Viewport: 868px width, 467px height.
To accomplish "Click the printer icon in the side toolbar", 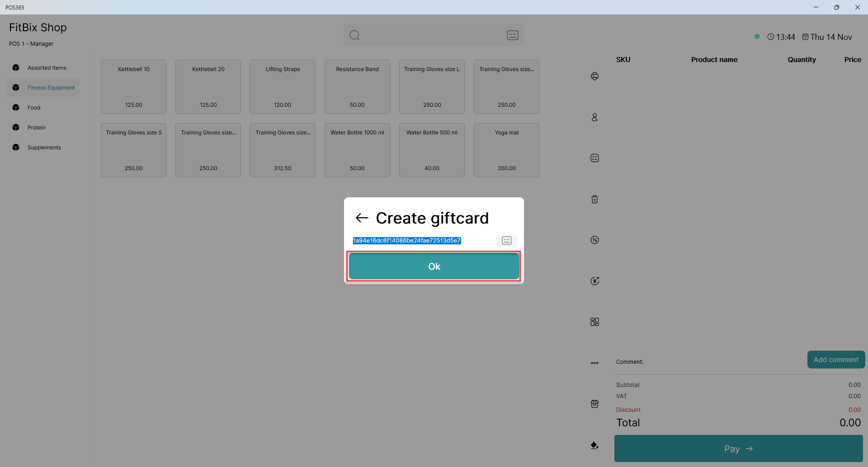I will point(594,76).
